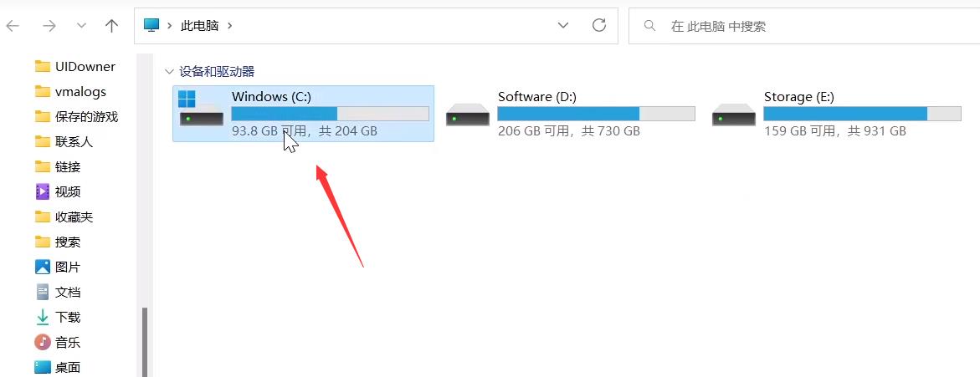Click the 在 此电脑 中搜索 search field
This screenshot has width=980, height=377.
coord(803,26)
